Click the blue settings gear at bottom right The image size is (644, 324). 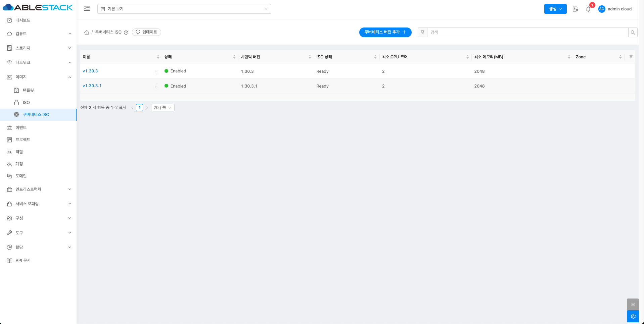[x=633, y=316]
